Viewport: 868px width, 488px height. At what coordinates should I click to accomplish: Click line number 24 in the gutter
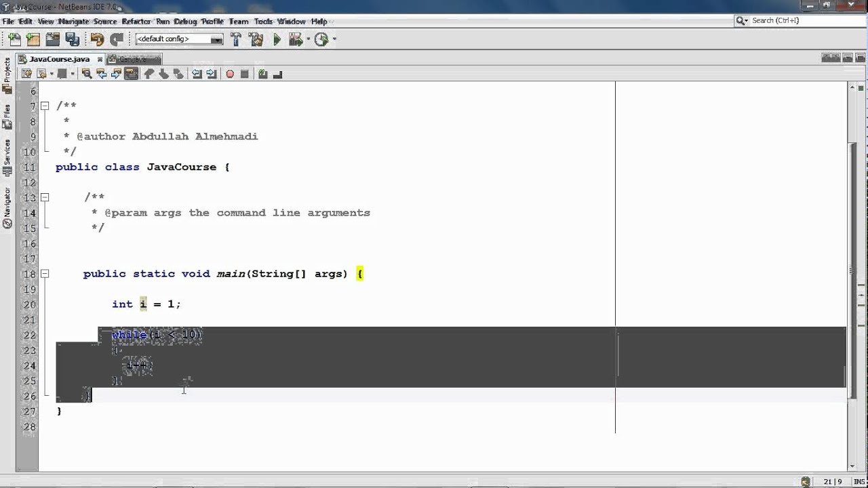coord(29,365)
